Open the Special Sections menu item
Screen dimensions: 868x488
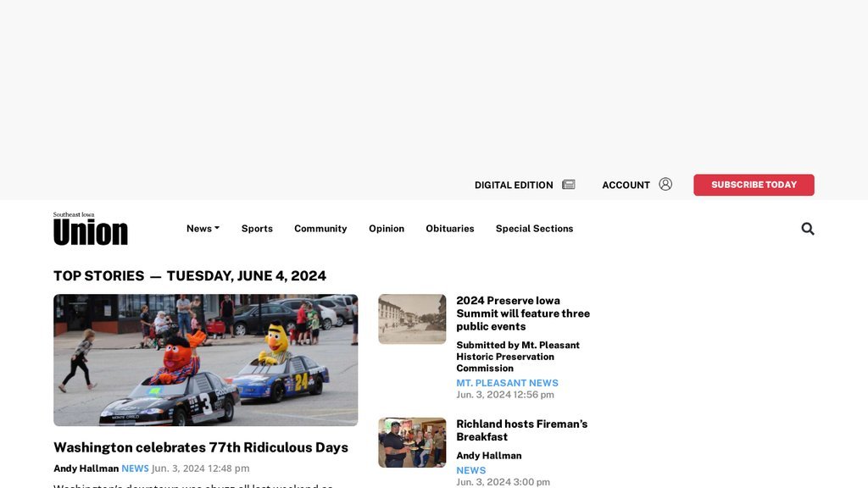click(x=534, y=229)
